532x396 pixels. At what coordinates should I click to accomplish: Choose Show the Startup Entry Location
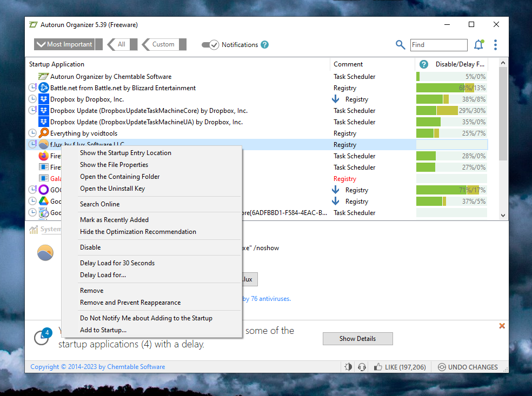tap(125, 153)
